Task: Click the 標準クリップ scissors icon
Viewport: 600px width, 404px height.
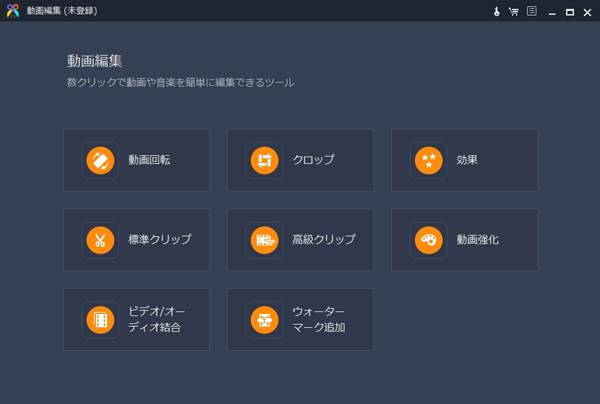Action: pyautogui.click(x=100, y=240)
